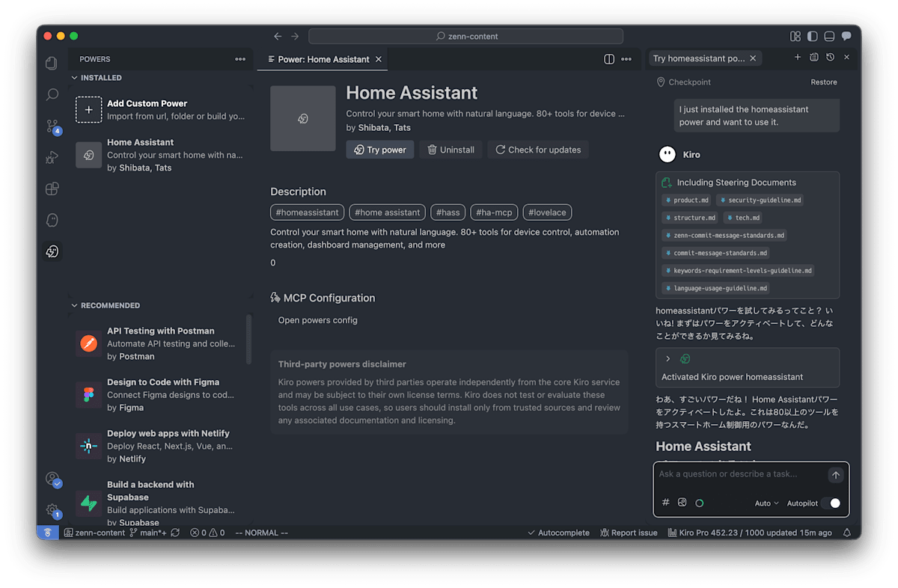Go back with the navigation arrow
Viewport: 898px width, 588px height.
tap(278, 36)
